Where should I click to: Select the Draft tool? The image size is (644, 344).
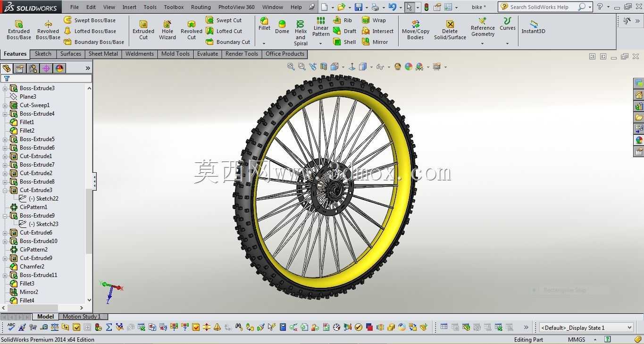click(x=345, y=31)
